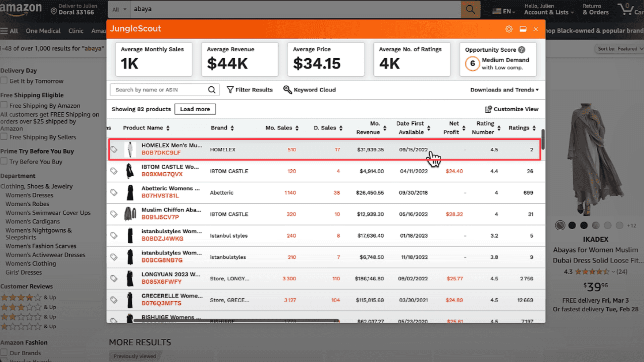Open the Opportunity Score help icon
Screen dimensions: 644x362
[522, 50]
